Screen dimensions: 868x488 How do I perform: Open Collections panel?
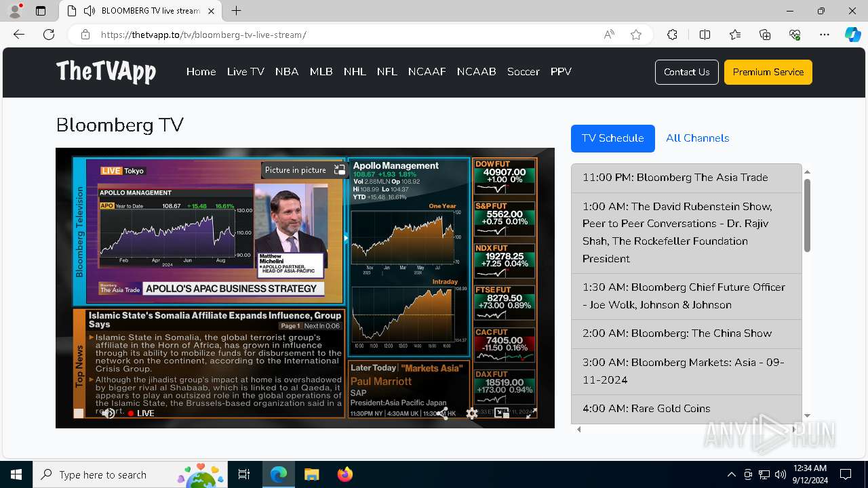click(x=765, y=35)
